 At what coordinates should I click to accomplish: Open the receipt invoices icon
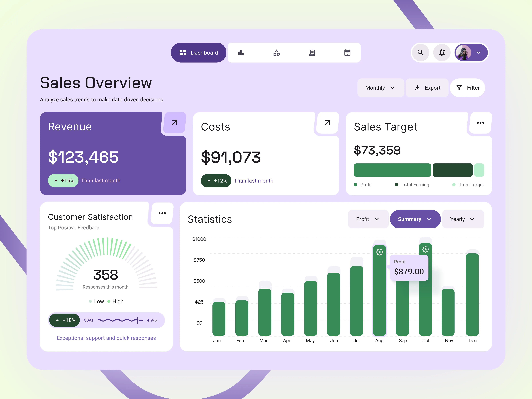(x=312, y=53)
